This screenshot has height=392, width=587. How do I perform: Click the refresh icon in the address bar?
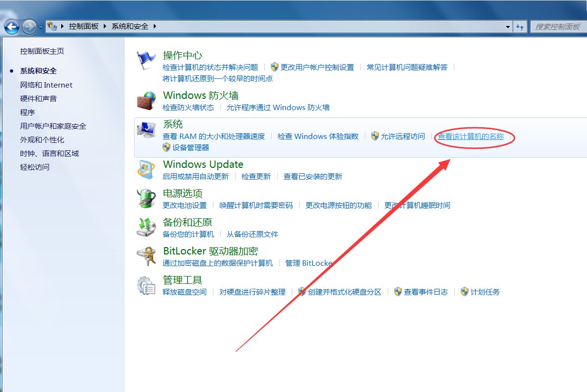520,27
